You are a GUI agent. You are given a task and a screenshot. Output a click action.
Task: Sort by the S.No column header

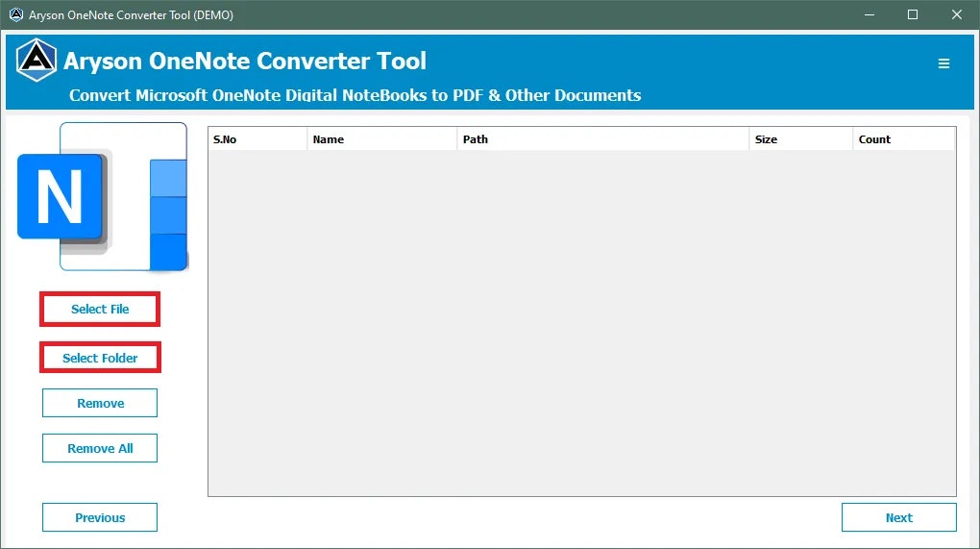coord(257,139)
